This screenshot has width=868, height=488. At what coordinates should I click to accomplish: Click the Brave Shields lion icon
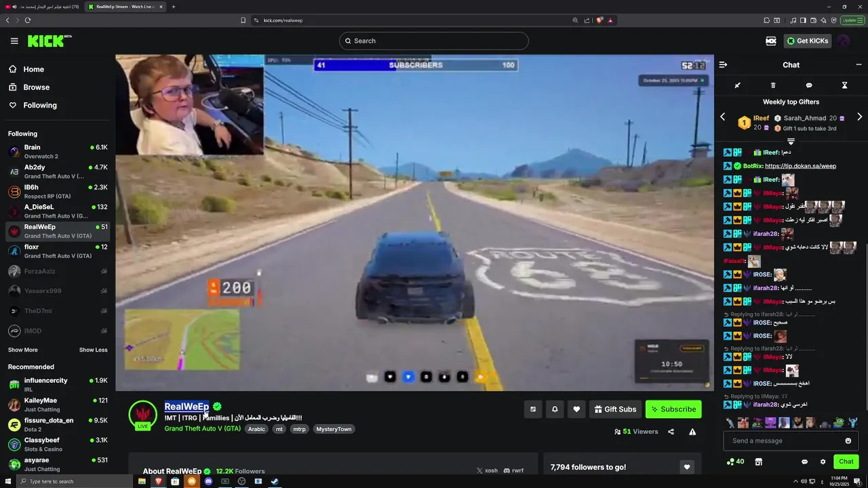tap(599, 20)
